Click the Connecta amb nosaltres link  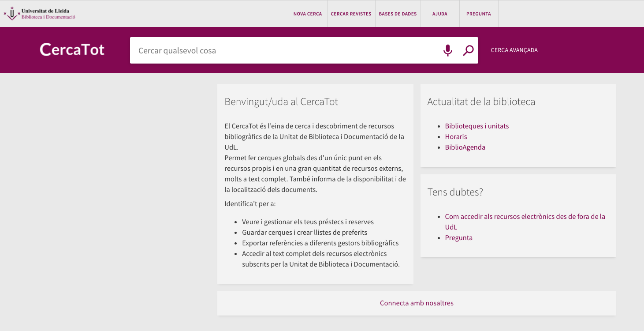[417, 303]
